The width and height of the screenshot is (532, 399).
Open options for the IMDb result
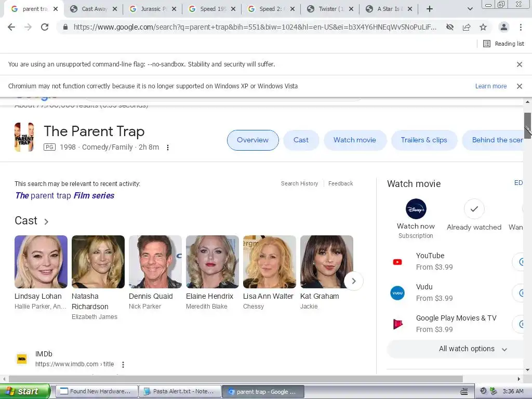123,364
